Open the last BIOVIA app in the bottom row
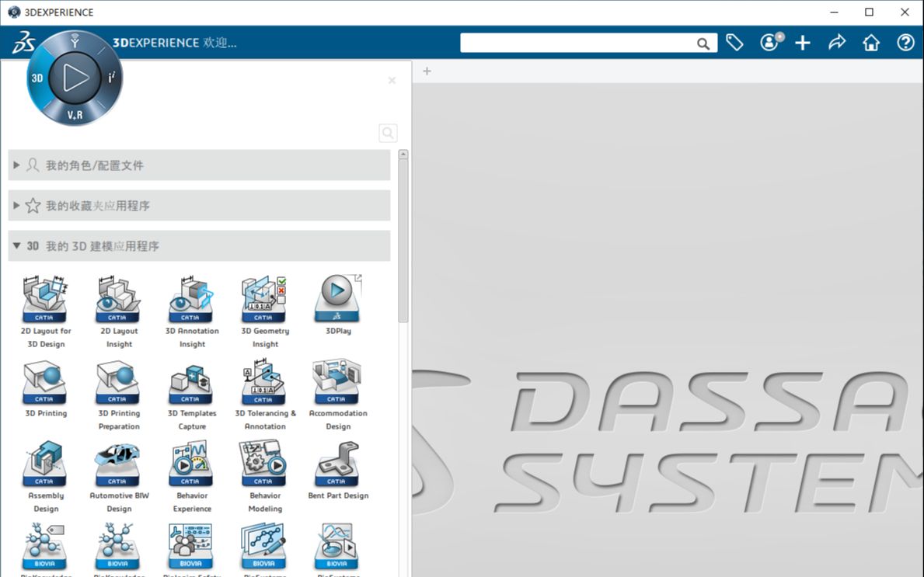The height and width of the screenshot is (577, 924). click(338, 547)
